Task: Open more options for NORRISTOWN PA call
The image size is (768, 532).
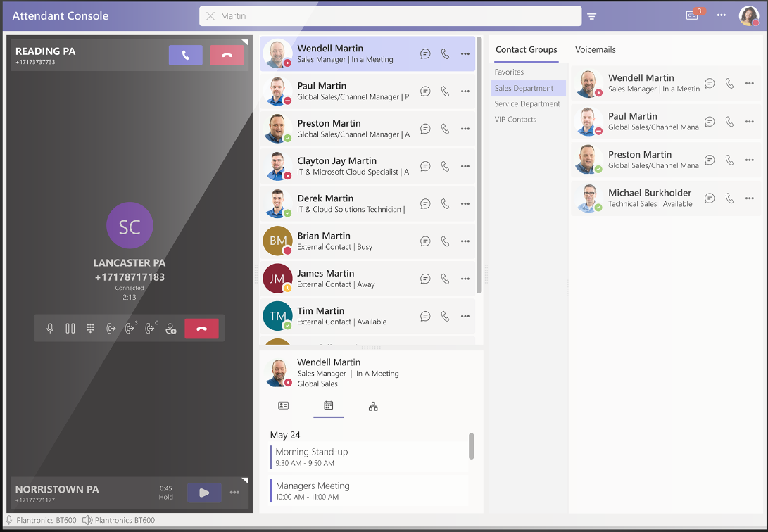Action: (x=234, y=493)
